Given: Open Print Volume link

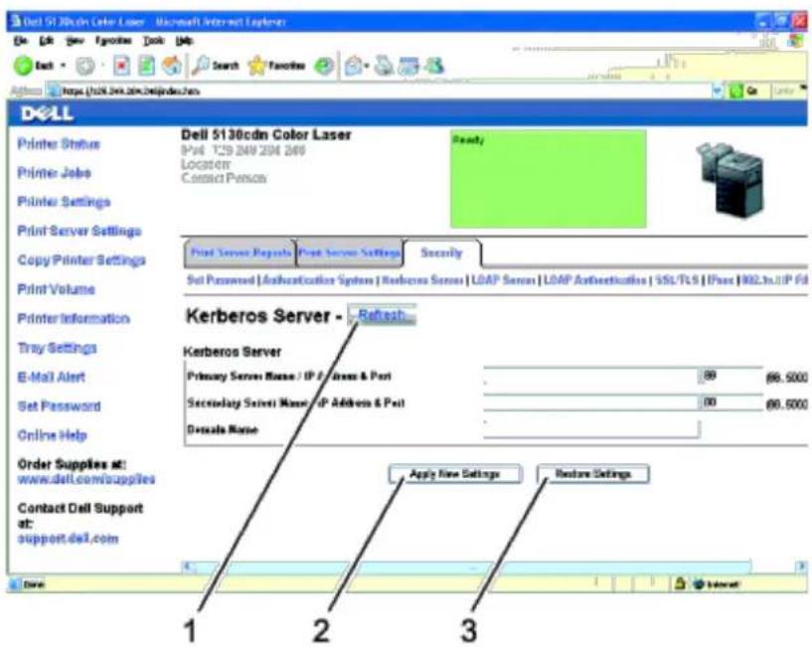Looking at the screenshot, I should tap(56, 289).
